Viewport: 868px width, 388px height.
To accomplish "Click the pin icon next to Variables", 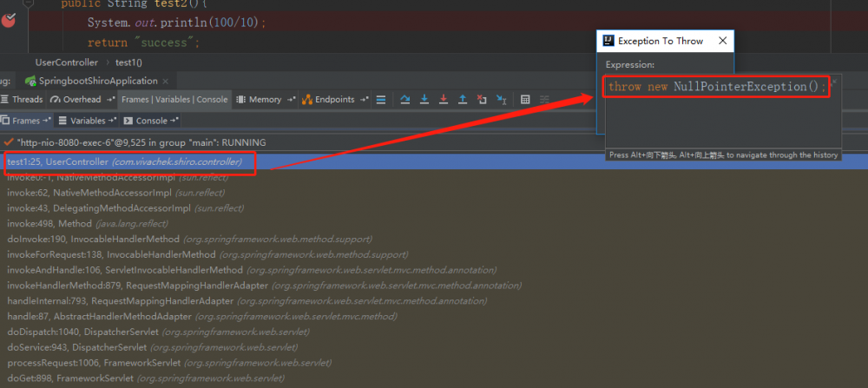I will coord(112,121).
